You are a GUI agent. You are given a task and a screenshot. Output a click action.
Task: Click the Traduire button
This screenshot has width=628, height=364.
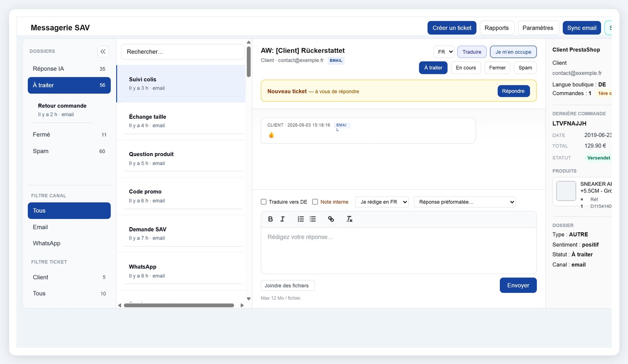(472, 52)
